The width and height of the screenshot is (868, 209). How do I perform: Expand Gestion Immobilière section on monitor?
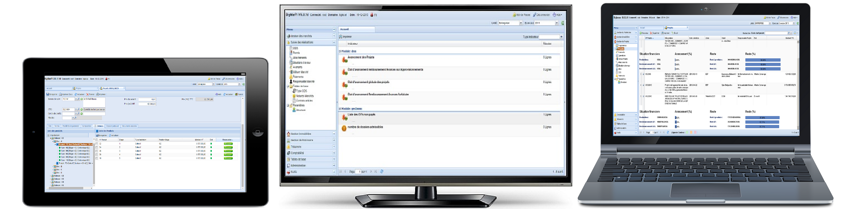pos(334,134)
